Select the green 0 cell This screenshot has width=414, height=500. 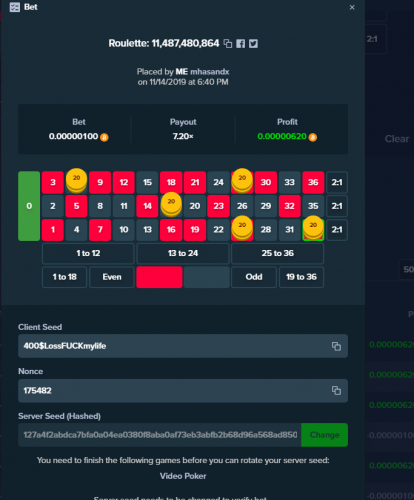coord(29,206)
